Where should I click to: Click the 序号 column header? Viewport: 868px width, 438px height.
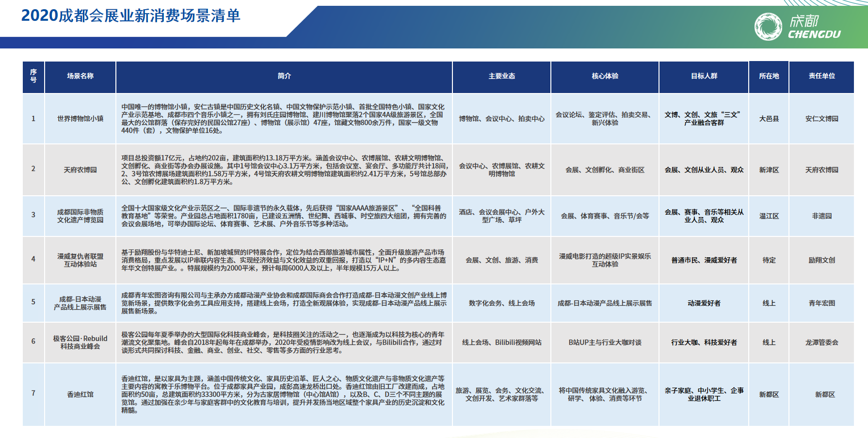[x=33, y=76]
